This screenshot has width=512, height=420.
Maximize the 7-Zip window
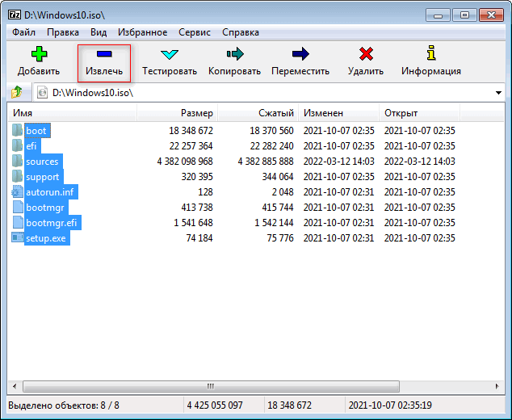point(464,15)
